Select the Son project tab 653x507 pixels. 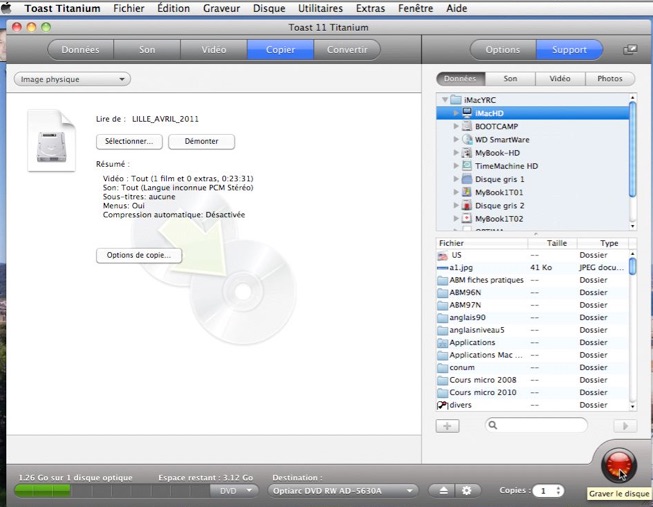(147, 50)
